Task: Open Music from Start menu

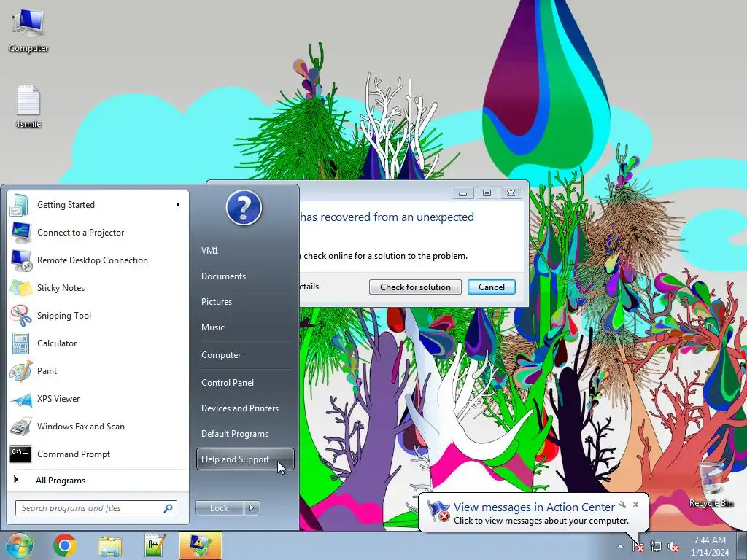Action: tap(213, 327)
